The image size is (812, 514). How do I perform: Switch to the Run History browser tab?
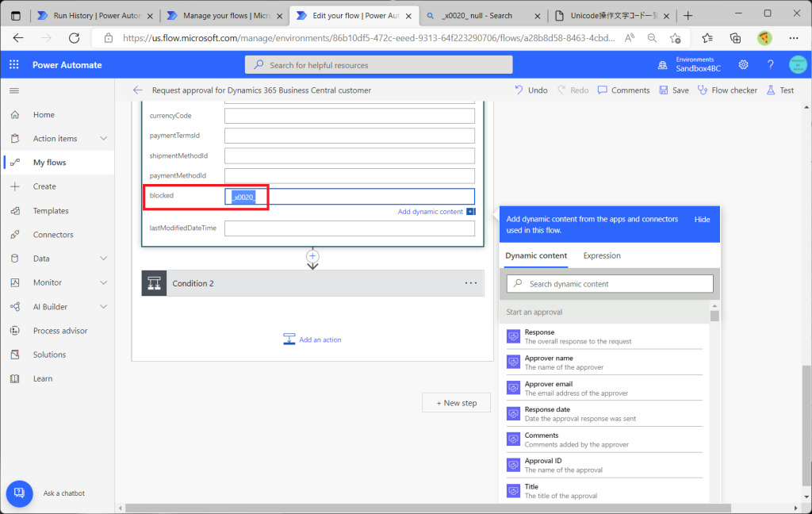click(96, 16)
